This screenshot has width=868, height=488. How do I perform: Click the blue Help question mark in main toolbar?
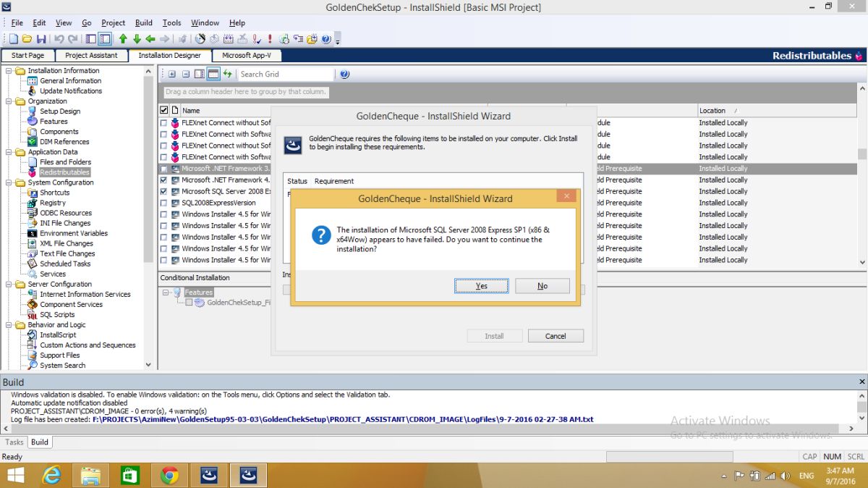point(326,39)
